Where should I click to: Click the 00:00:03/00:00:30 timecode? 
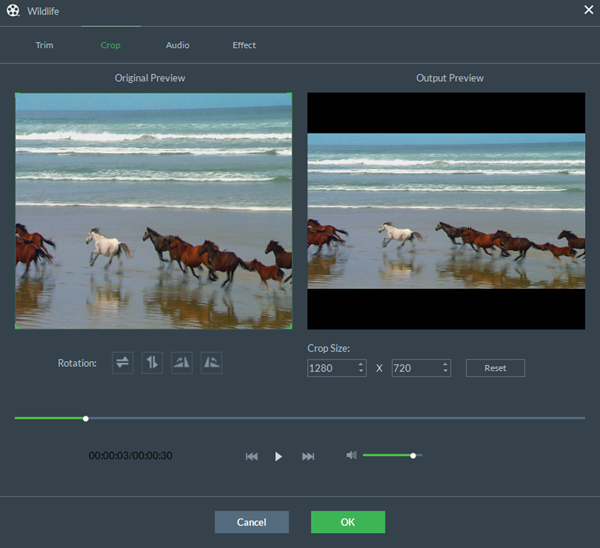click(x=130, y=455)
